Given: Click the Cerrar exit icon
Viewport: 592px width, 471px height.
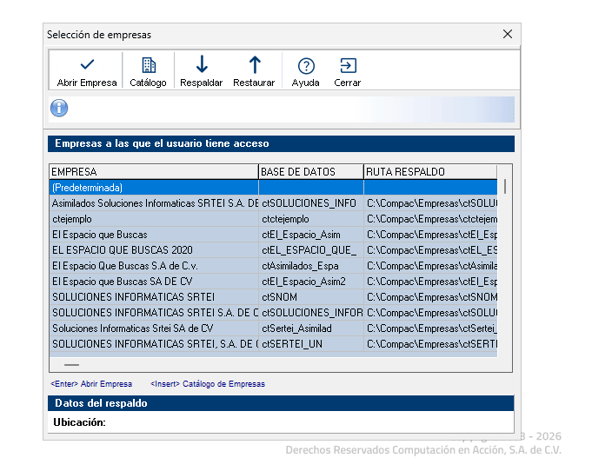Looking at the screenshot, I should (348, 66).
